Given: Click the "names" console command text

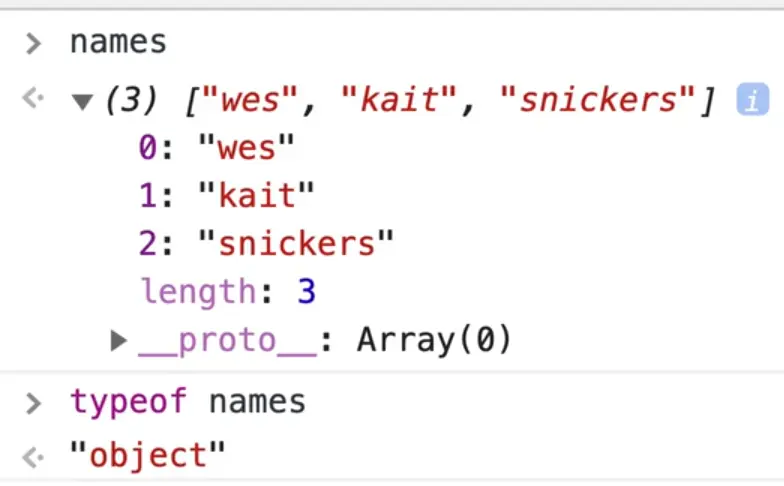Looking at the screenshot, I should [x=118, y=43].
